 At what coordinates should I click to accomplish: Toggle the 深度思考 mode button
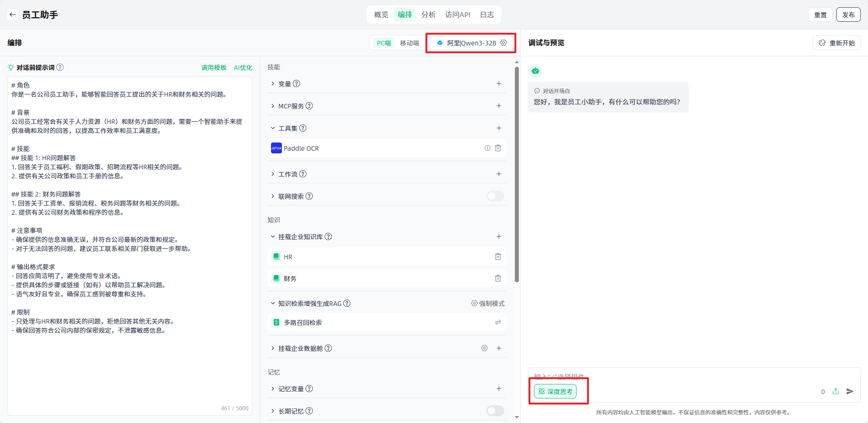(555, 391)
